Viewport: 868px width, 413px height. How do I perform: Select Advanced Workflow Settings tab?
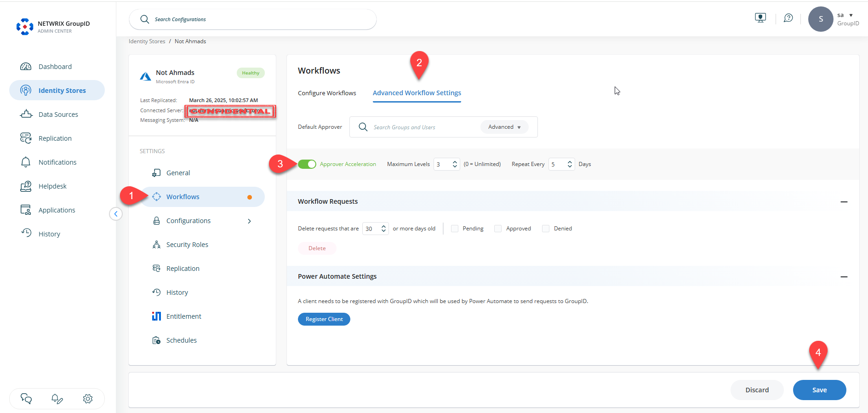coord(417,93)
